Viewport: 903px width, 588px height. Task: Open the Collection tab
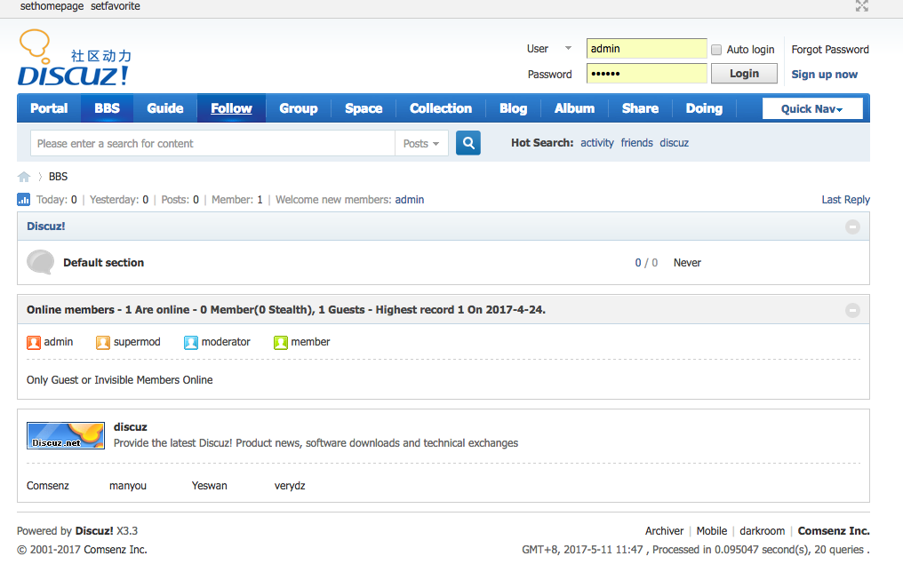click(441, 108)
